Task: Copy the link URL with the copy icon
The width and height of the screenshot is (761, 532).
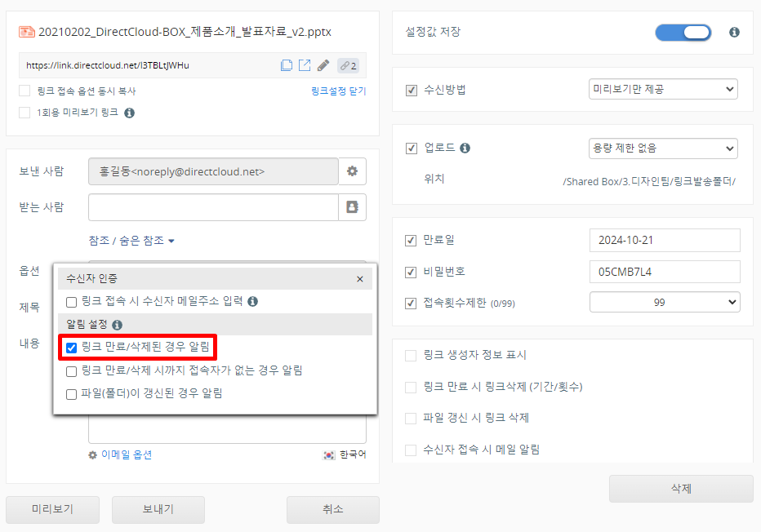Action: coord(287,65)
